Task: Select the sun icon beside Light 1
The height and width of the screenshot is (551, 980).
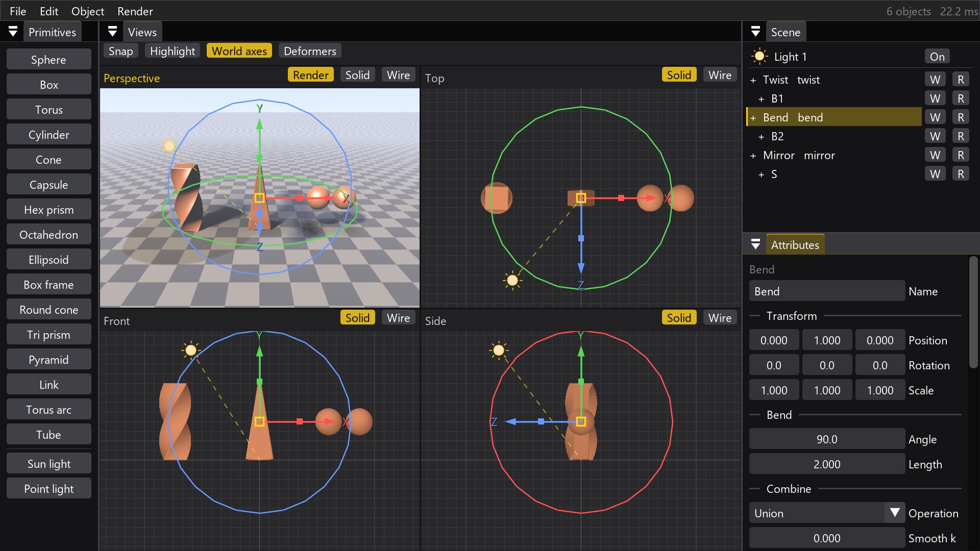Action: (x=759, y=57)
